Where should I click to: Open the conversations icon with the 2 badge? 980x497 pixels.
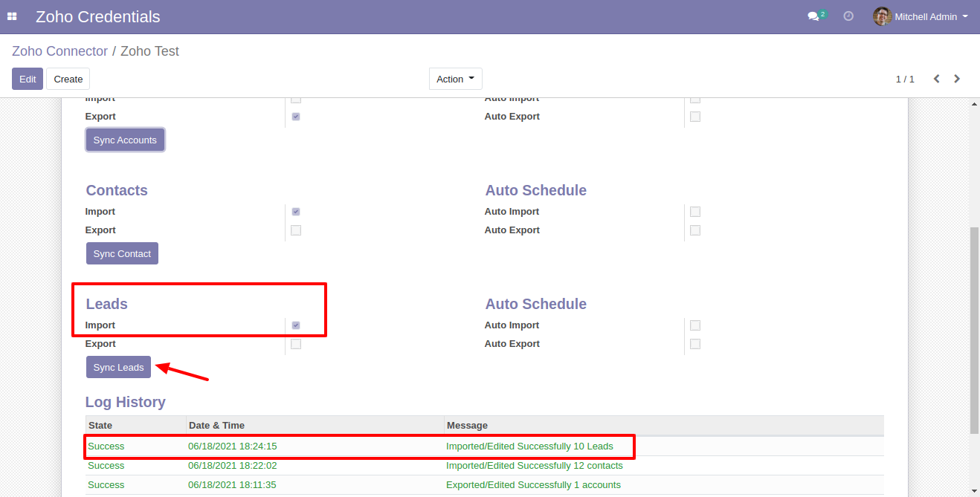click(x=816, y=16)
